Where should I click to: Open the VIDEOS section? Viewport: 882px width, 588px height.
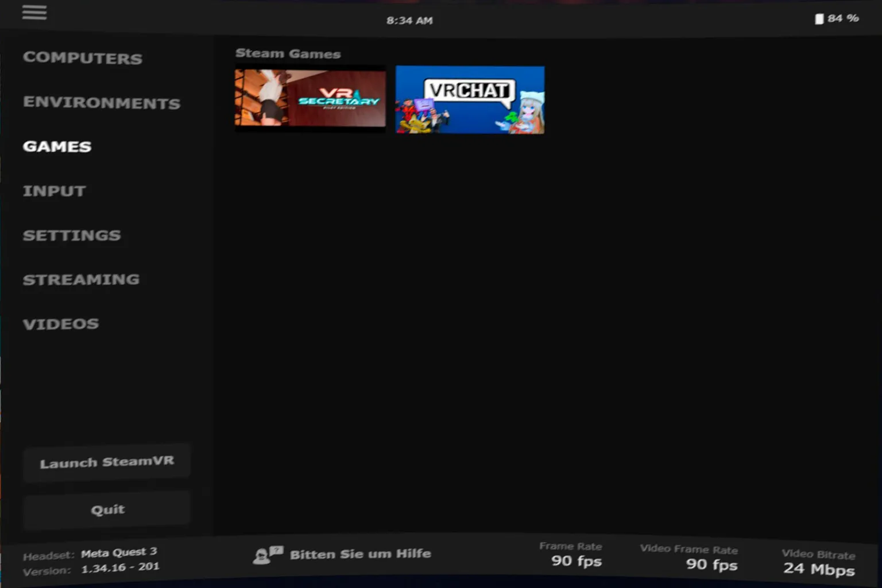click(61, 324)
